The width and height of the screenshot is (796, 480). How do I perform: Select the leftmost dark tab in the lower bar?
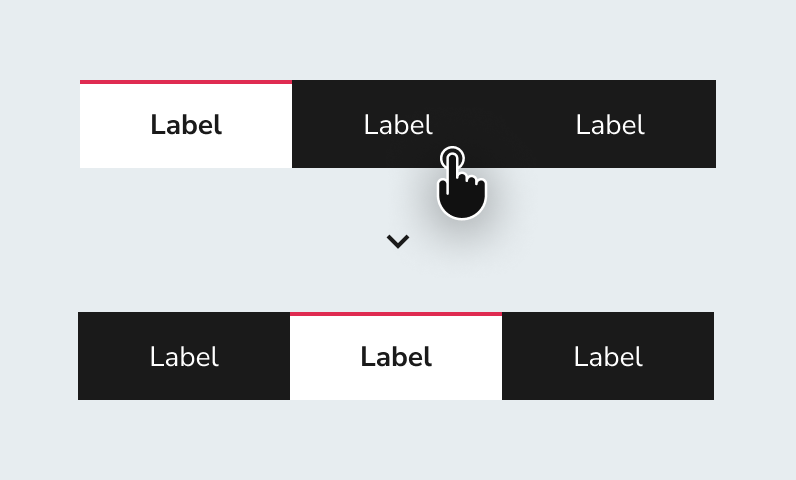(184, 356)
